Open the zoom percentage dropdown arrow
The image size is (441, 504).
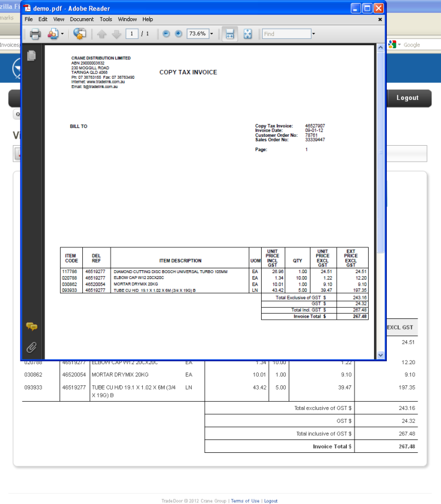coord(212,33)
